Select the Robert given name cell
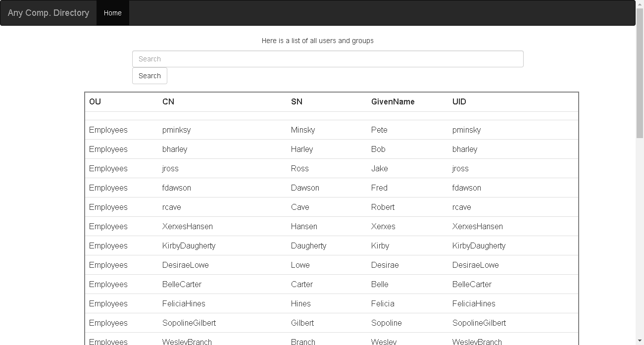This screenshot has height=345, width=644. point(383,207)
